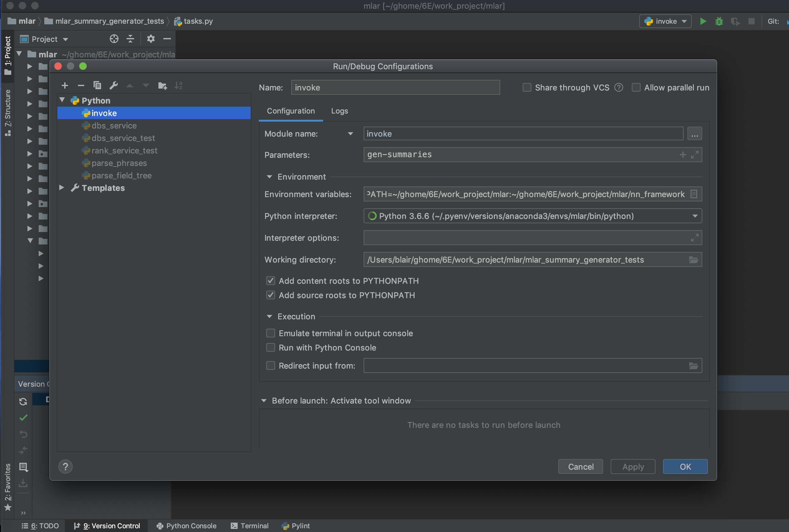This screenshot has height=532, width=789.
Task: Run with coverage icon in toolbar
Action: click(x=735, y=22)
